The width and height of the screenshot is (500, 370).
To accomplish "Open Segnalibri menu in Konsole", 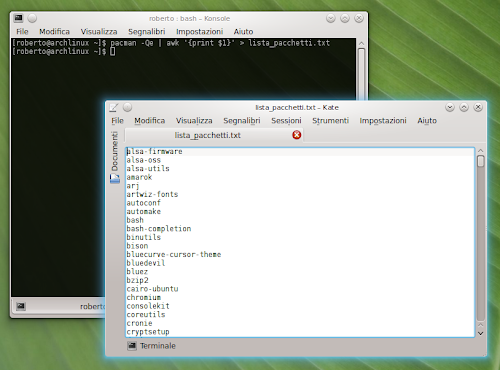I will pos(147,32).
